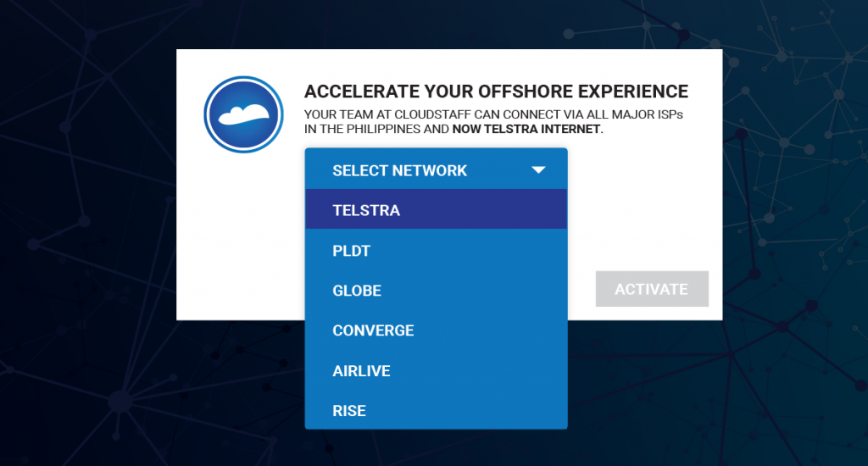Pick GLOBE in the network dropdown

pos(357,291)
